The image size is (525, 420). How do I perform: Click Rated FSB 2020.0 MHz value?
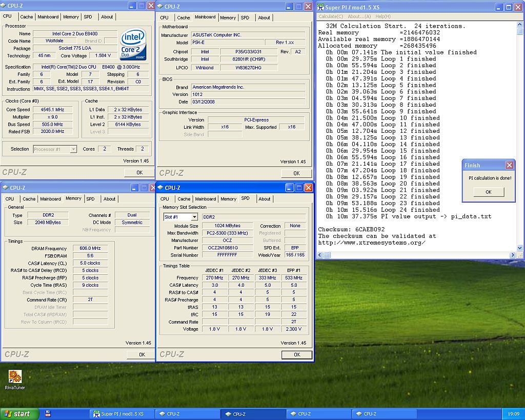click(52, 132)
